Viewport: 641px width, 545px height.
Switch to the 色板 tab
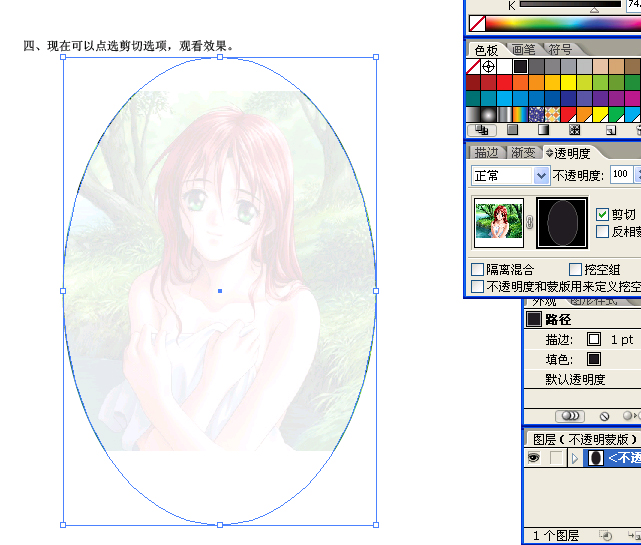click(x=486, y=50)
